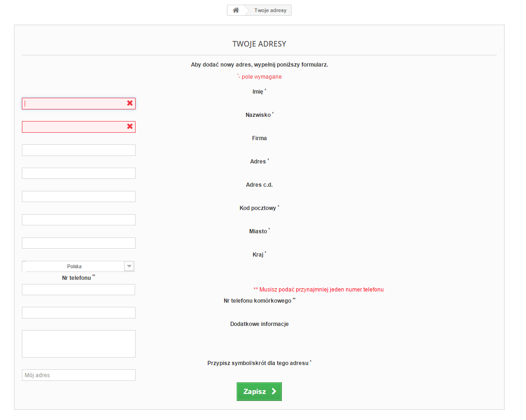This screenshot has height=420, width=526.
Task: Click the Kod pocztowy input field
Action: [79, 220]
